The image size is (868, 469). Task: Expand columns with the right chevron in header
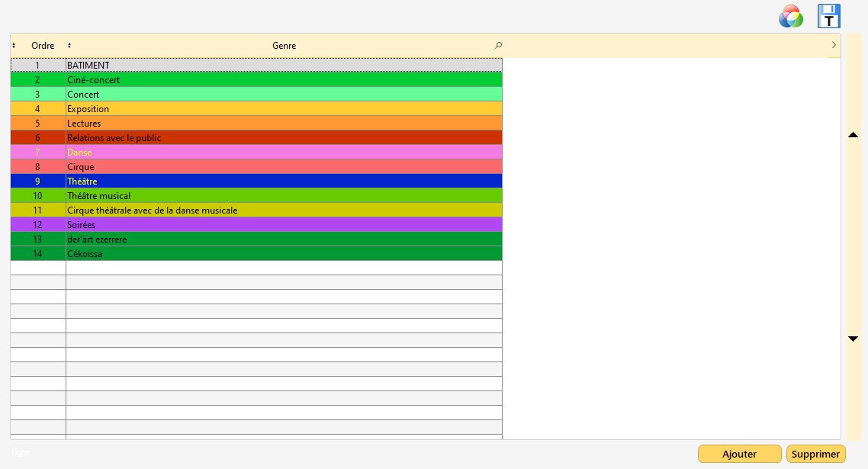[x=834, y=46]
